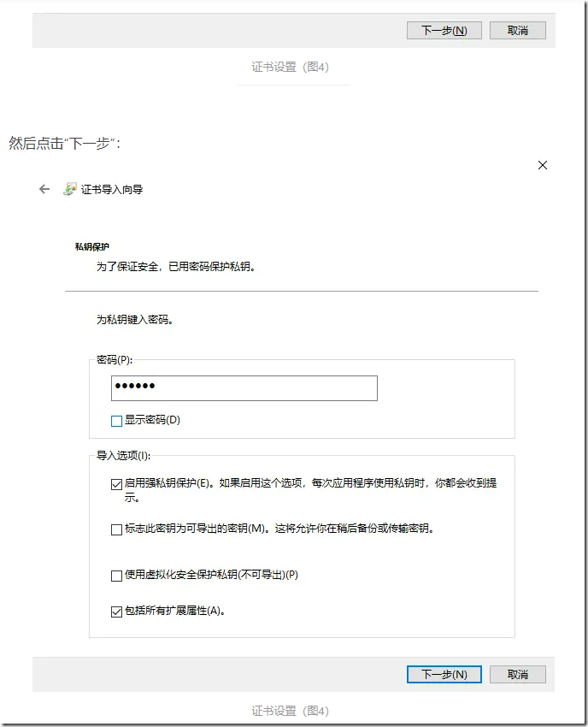Click the lower 下一步(N) button

(444, 674)
